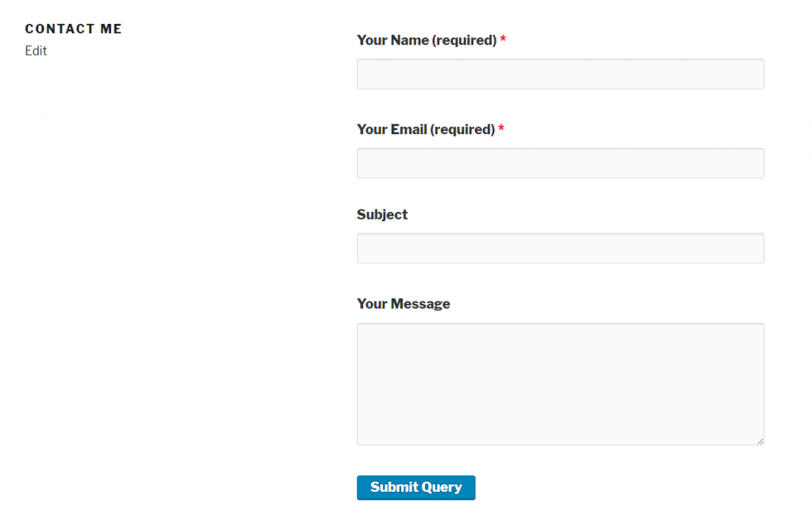Click the red asterisk beside Your Email
The width and height of the screenshot is (812, 515).
(x=500, y=129)
